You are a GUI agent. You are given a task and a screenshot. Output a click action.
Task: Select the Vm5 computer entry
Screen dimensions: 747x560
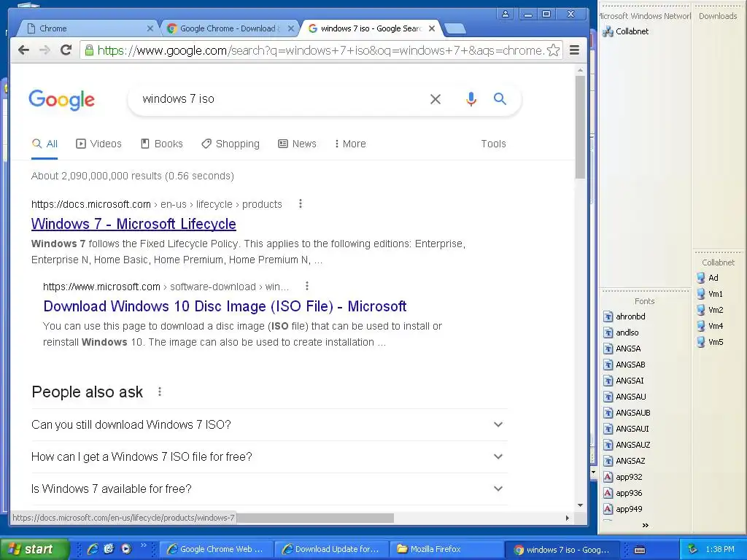pyautogui.click(x=710, y=342)
